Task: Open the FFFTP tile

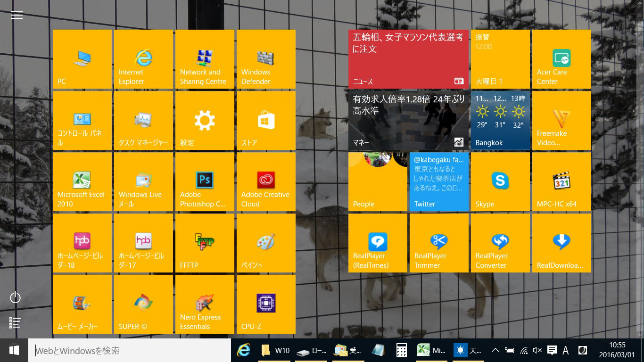Action: tap(205, 243)
